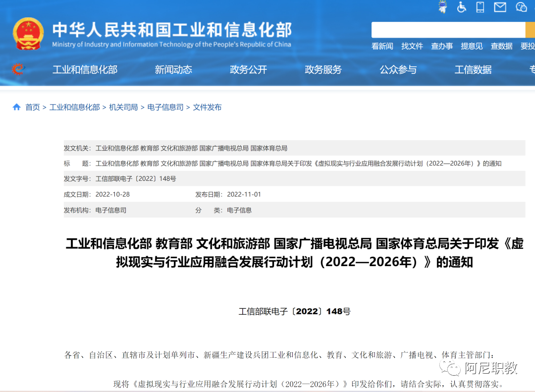The height and width of the screenshot is (392, 535).
Task: Click the 发布机构 value 电子信息司
Action: 110,210
